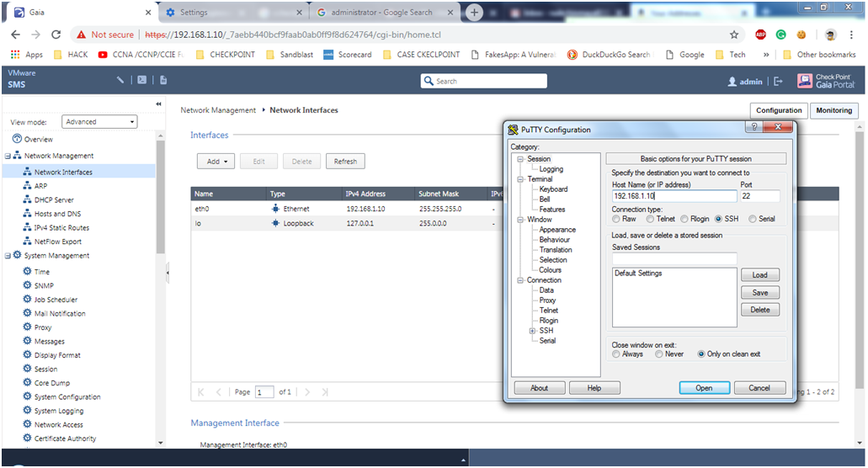Open the terminal icon in Gaia toolbar

click(x=142, y=80)
